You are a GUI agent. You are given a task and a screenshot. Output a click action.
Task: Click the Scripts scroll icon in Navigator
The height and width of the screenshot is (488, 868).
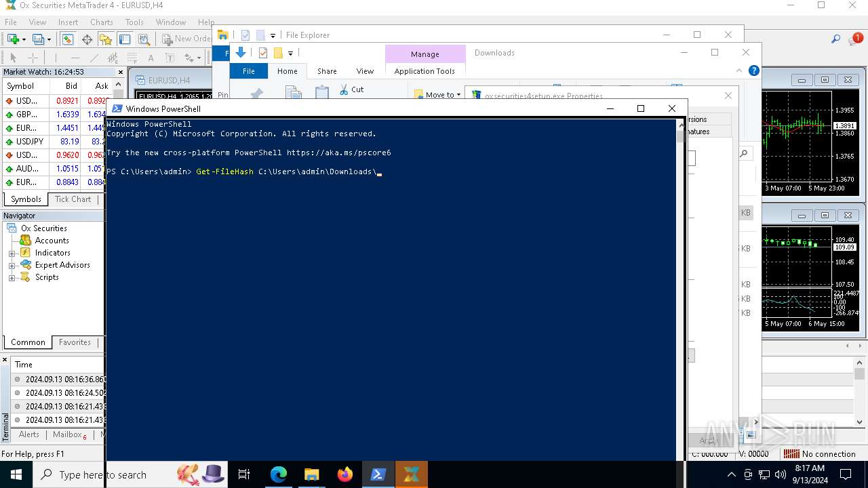25,277
